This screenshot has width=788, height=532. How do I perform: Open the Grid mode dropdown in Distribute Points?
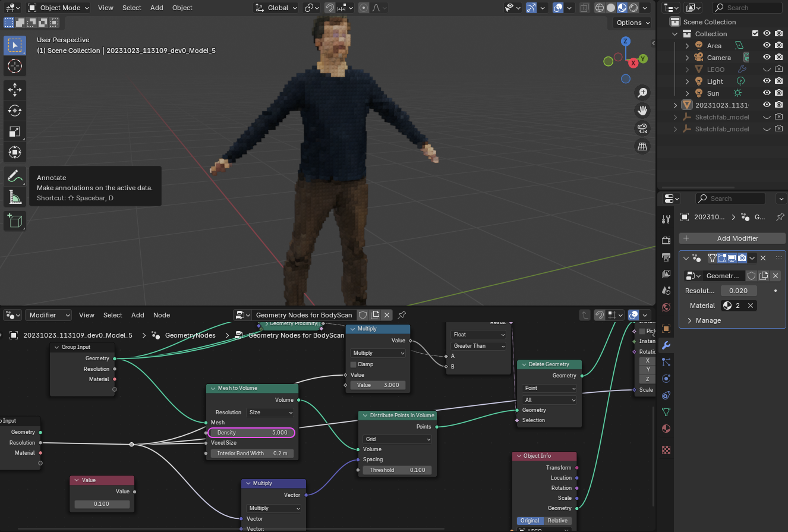(x=397, y=439)
